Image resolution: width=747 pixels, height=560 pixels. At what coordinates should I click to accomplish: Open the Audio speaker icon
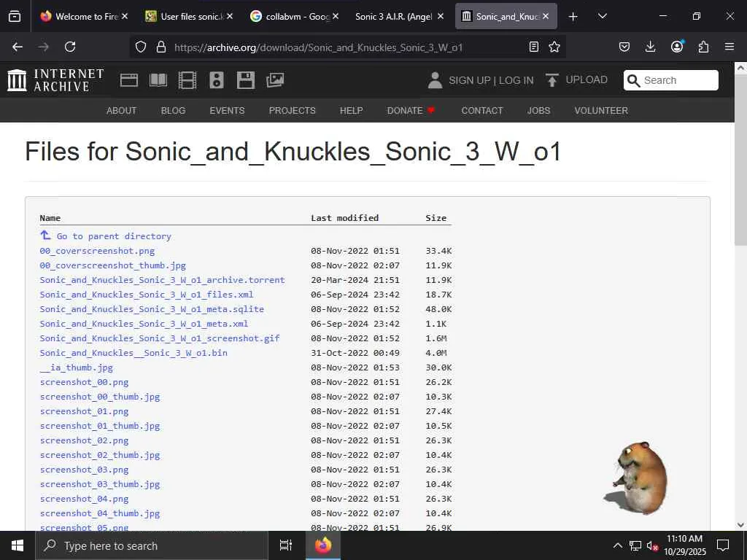click(x=216, y=80)
